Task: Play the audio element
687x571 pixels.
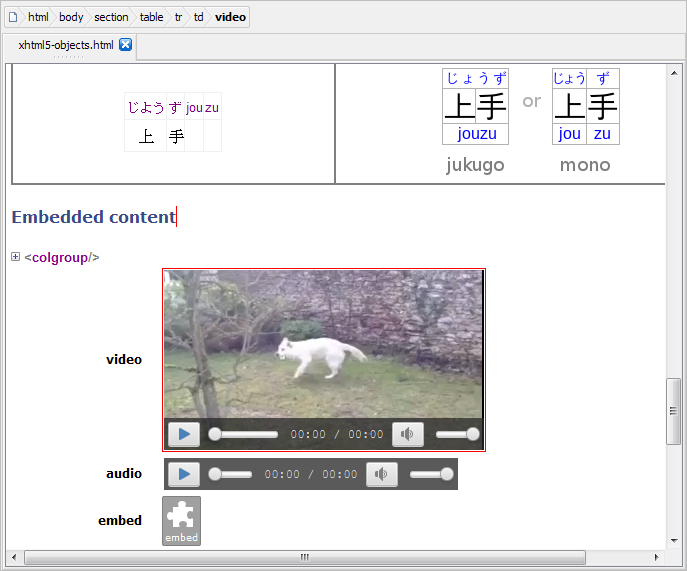Action: [x=184, y=474]
